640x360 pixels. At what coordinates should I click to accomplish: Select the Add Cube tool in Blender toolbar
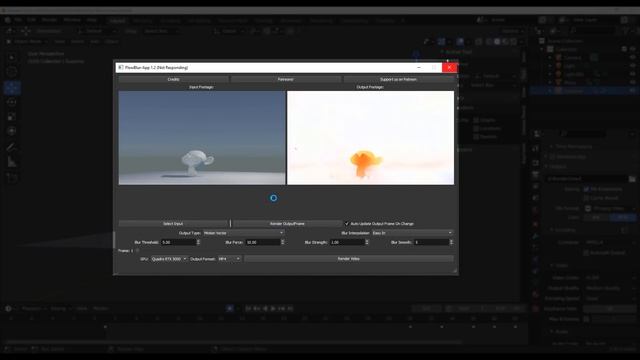[11, 178]
